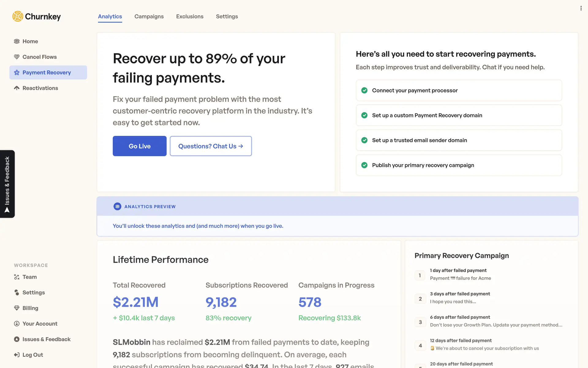Click the Log Out icon
This screenshot has height=368, width=588.
[17, 355]
